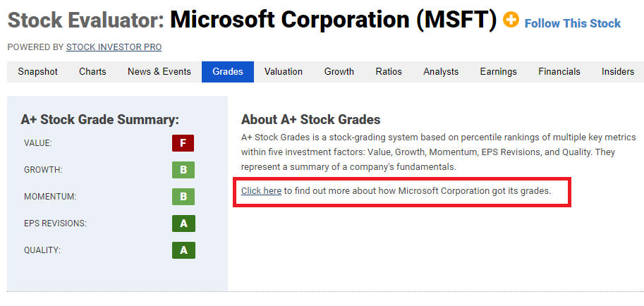
Task: Open the Stock Investor Pro link
Action: tap(114, 47)
